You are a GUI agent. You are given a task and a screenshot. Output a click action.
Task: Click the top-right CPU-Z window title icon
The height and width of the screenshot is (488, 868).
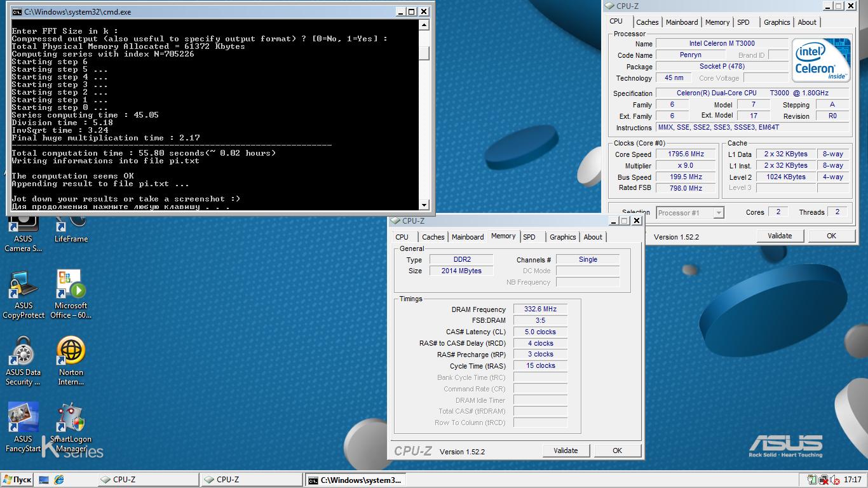(x=609, y=6)
